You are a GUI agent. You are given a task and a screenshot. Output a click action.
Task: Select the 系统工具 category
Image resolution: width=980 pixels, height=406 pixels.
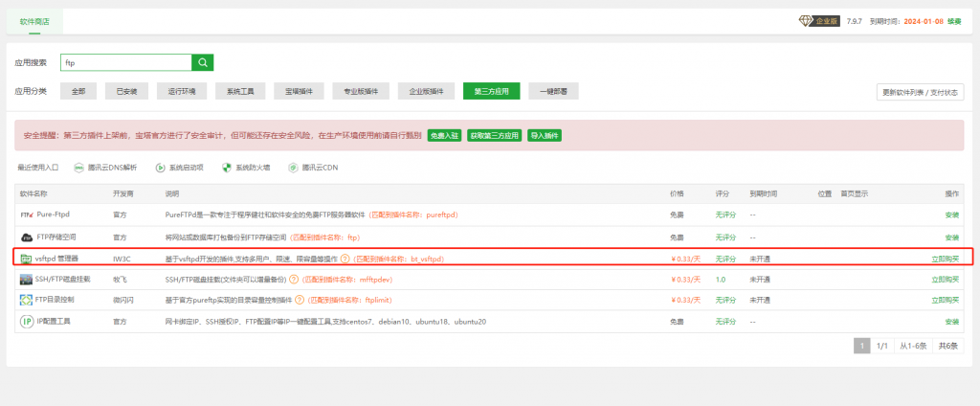point(240,91)
